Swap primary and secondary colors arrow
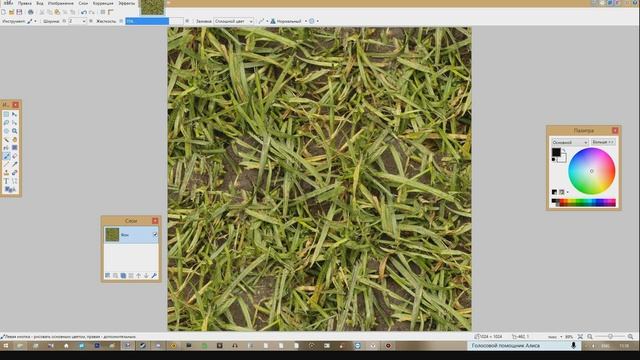 [564, 150]
